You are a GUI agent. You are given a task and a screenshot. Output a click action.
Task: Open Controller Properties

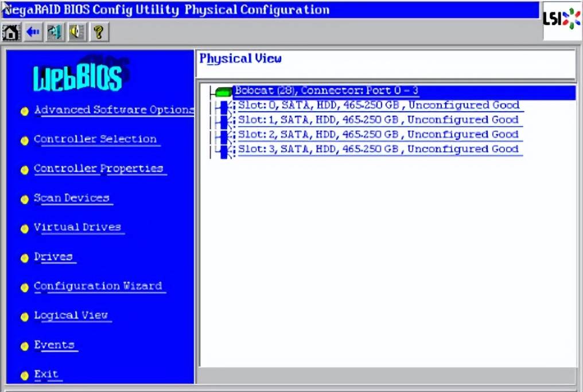point(99,168)
